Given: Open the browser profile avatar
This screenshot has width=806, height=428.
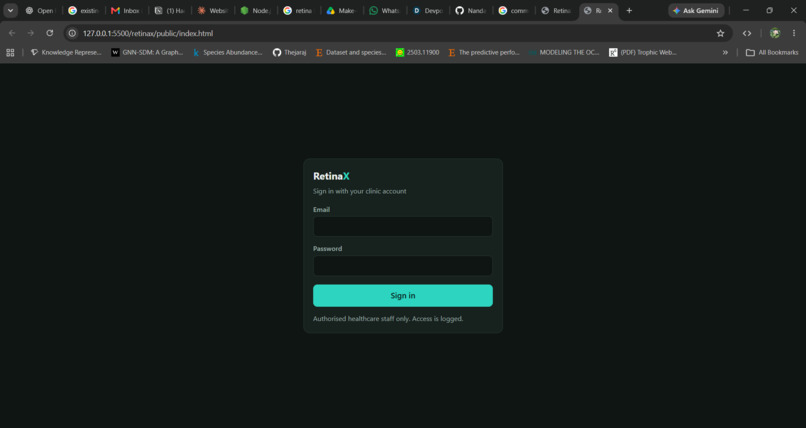Looking at the screenshot, I should tap(775, 33).
